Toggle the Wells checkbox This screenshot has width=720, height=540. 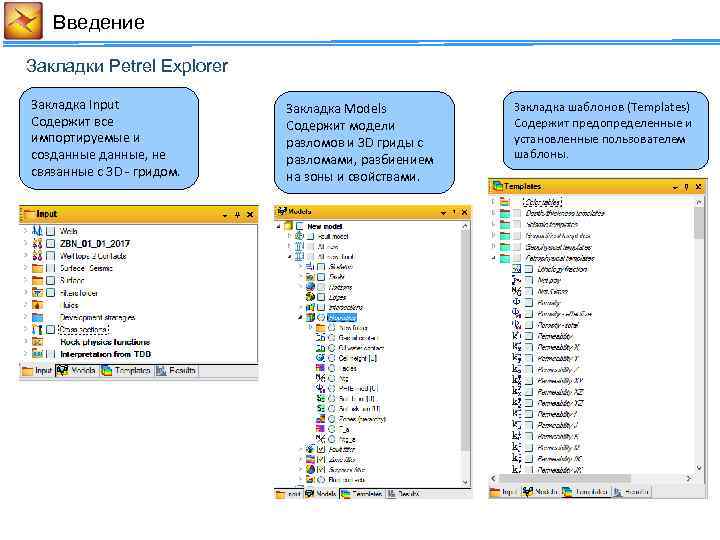point(51,231)
